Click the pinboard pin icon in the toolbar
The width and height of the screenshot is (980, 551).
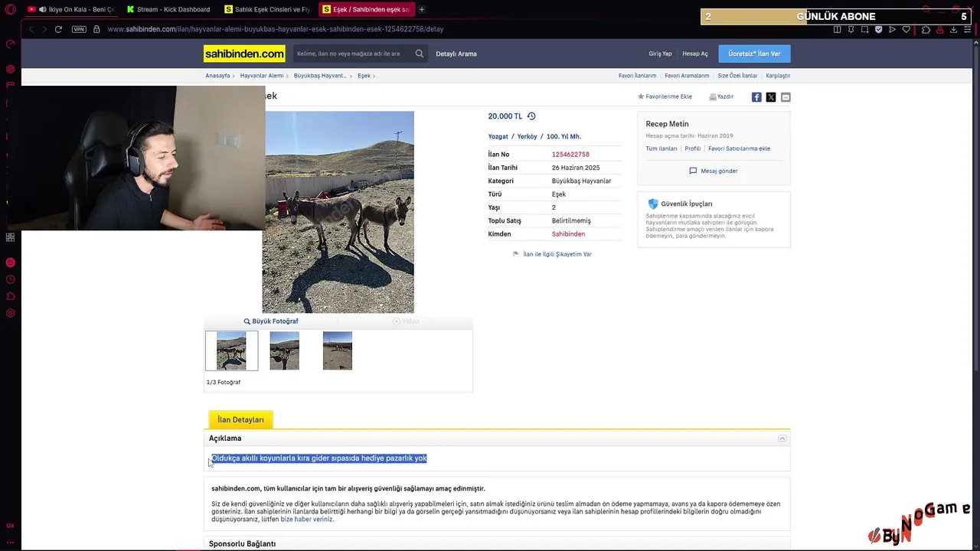coord(851,29)
